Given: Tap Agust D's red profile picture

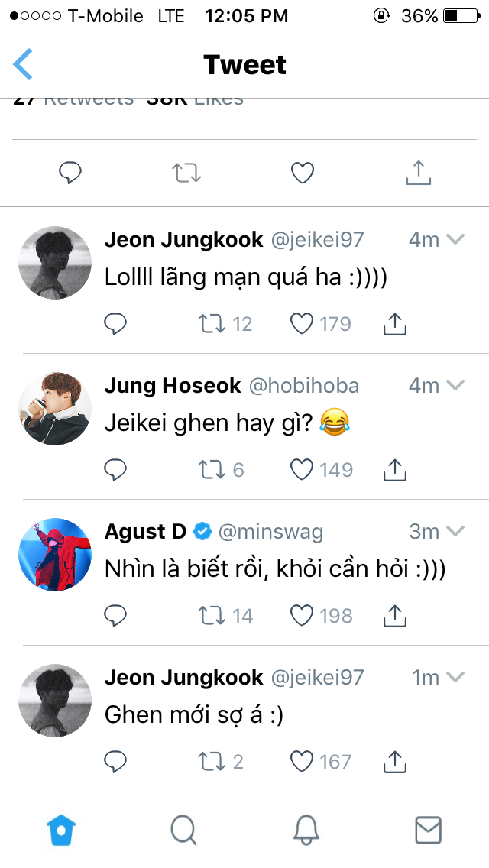Looking at the screenshot, I should click(55, 554).
